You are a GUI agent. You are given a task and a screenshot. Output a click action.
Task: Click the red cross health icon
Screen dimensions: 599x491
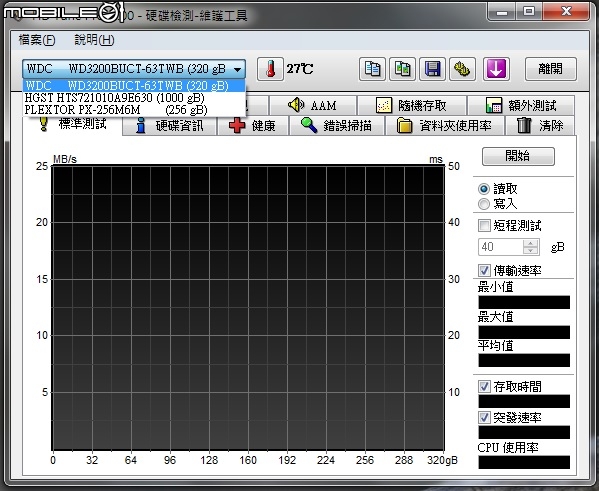click(x=237, y=125)
